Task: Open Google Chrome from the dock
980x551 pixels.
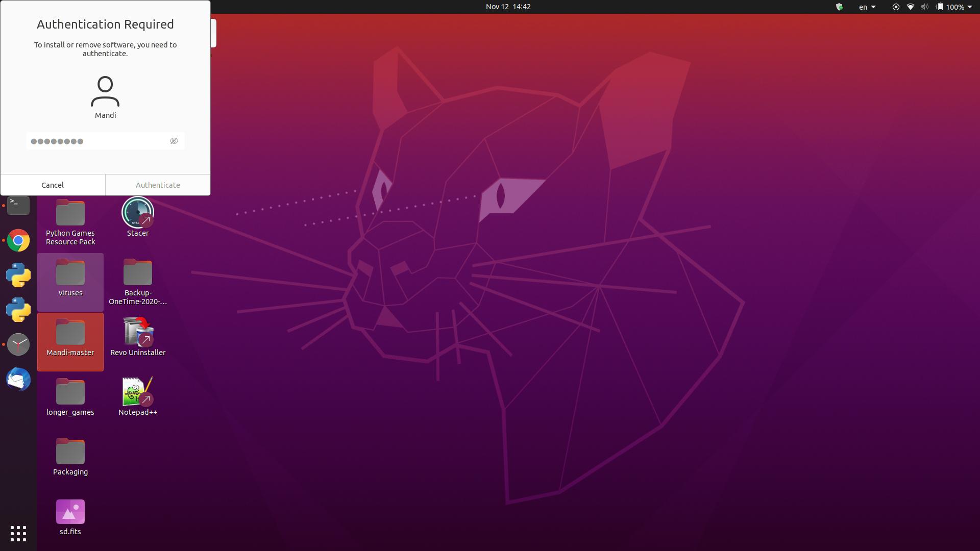Action: tap(18, 240)
